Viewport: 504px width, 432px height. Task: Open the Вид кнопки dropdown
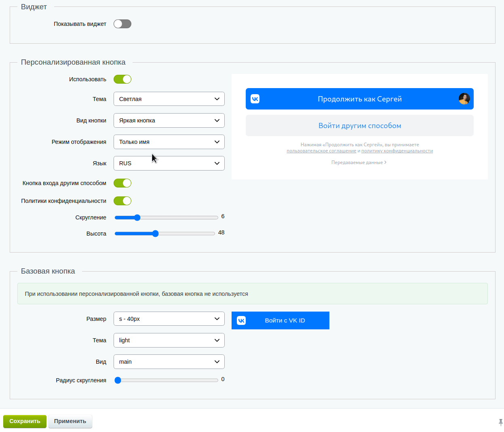pos(169,120)
